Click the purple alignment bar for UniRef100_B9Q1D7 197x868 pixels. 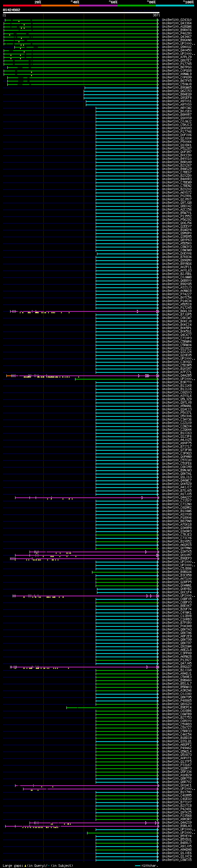tap(84, 667)
